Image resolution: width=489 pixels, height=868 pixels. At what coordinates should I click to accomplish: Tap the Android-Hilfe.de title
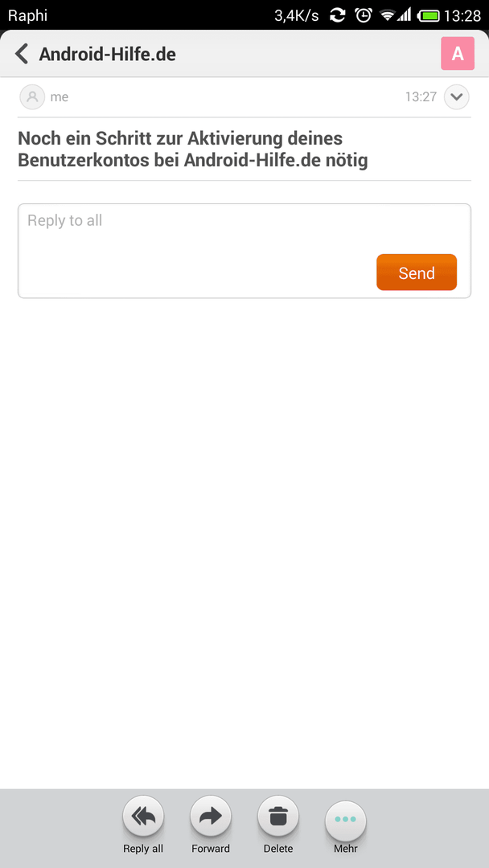click(108, 55)
